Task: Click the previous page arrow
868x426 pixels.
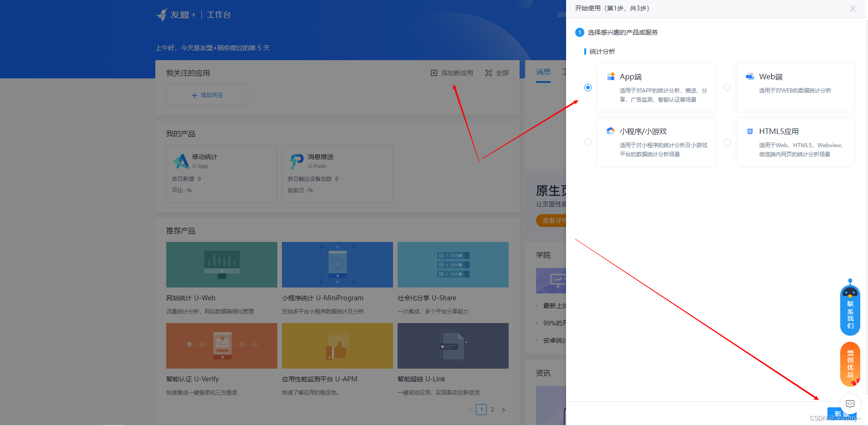Action: 470,410
